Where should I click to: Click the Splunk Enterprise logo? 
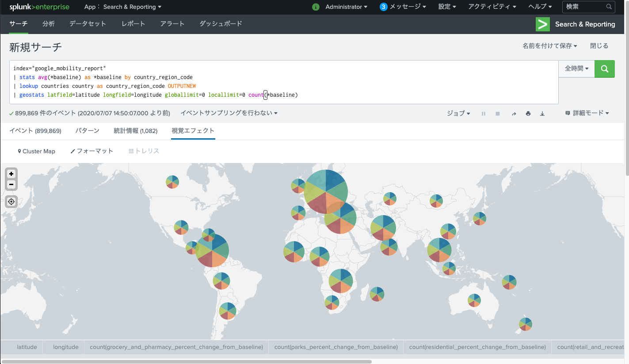39,7
